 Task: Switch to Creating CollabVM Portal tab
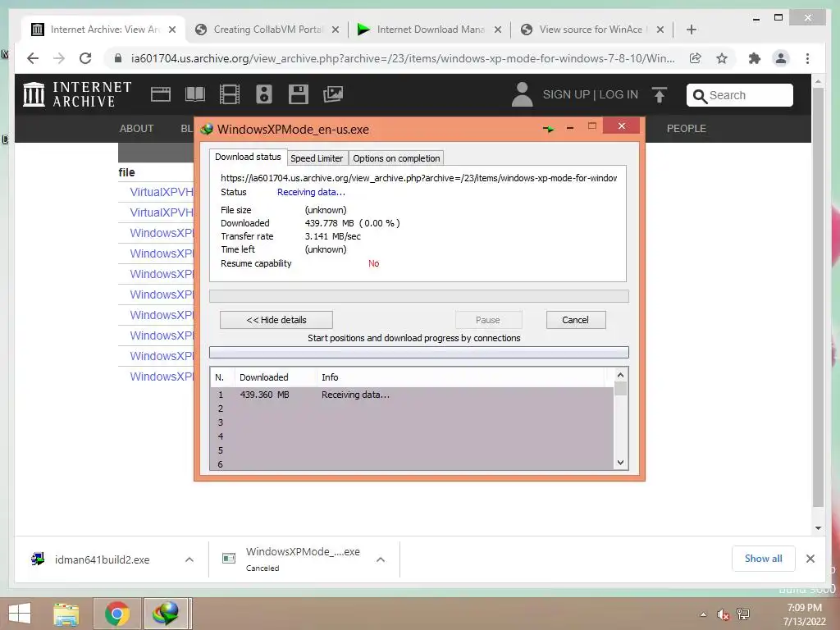[268, 30]
